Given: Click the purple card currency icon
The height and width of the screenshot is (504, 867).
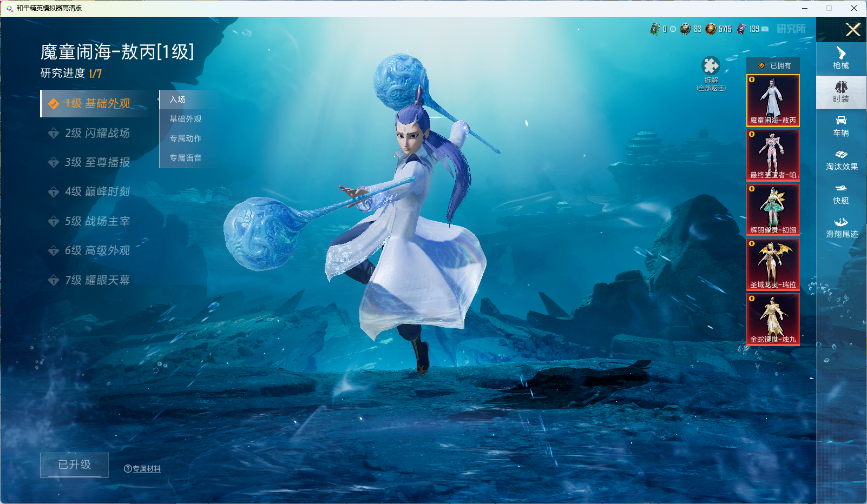Looking at the screenshot, I should click(x=741, y=29).
